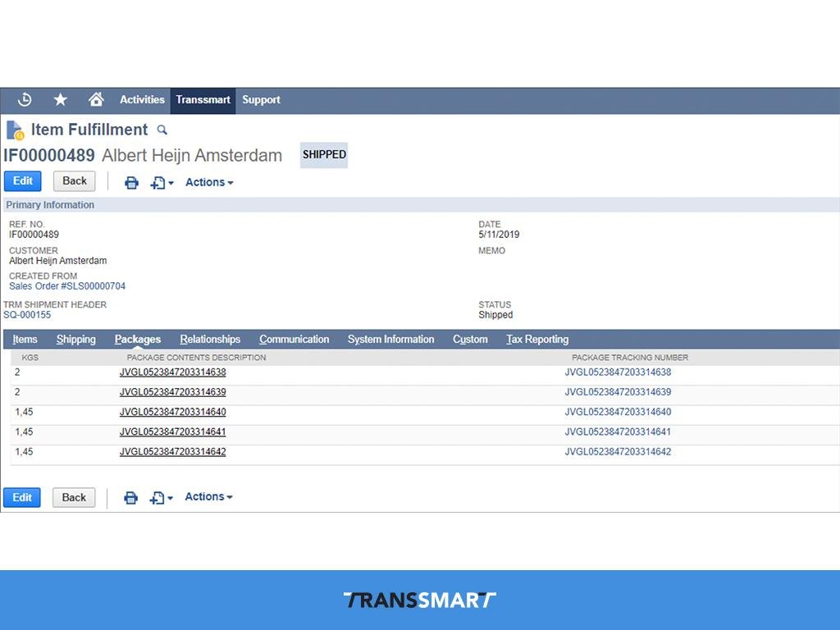This screenshot has width=840, height=630.
Task: Open the Tax Reporting tab
Action: click(x=537, y=339)
